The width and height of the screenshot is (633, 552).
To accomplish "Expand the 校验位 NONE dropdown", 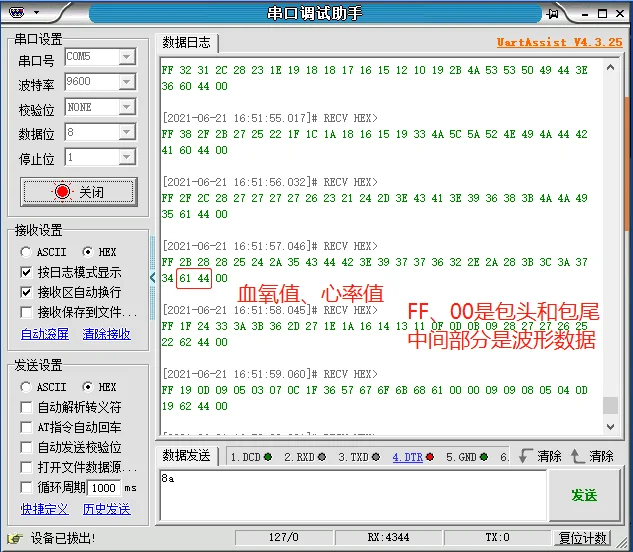I will tap(126, 107).
